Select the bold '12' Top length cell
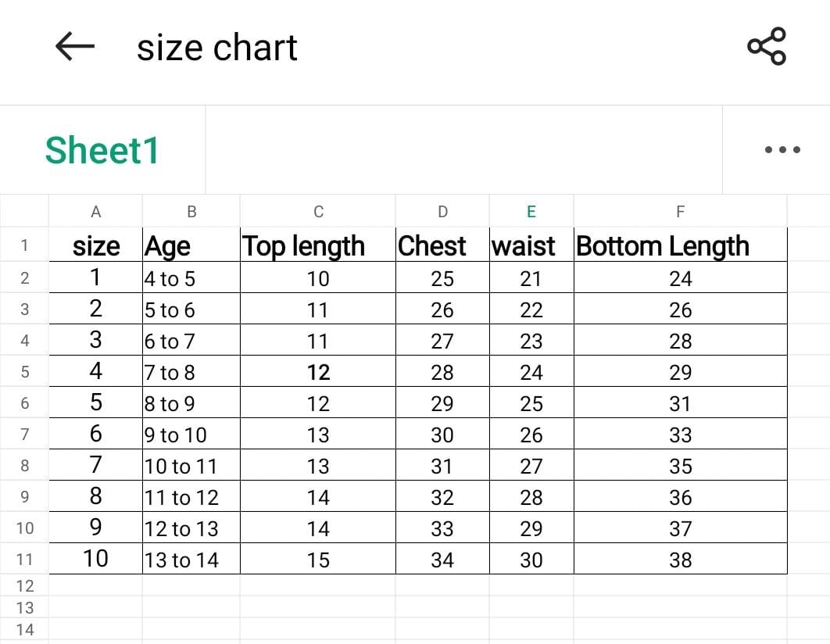The height and width of the screenshot is (644, 830). (318, 372)
